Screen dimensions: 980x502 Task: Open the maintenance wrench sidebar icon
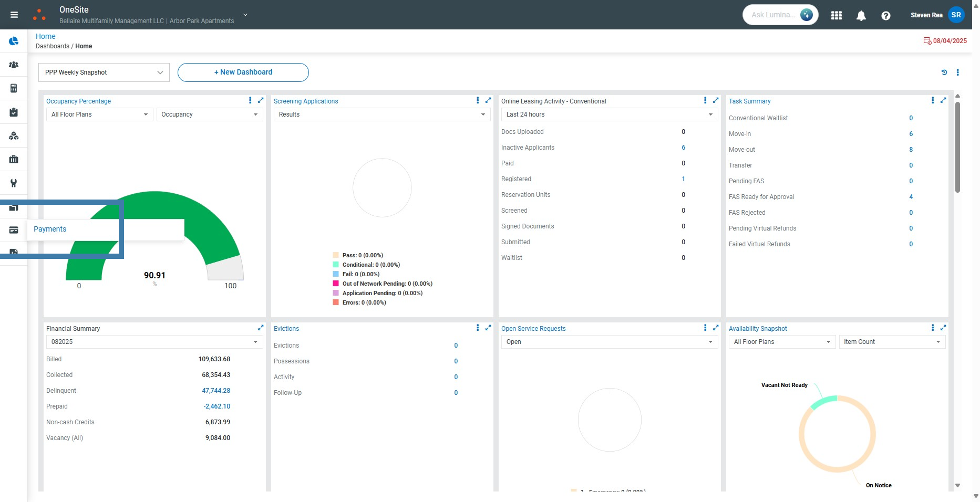point(14,183)
